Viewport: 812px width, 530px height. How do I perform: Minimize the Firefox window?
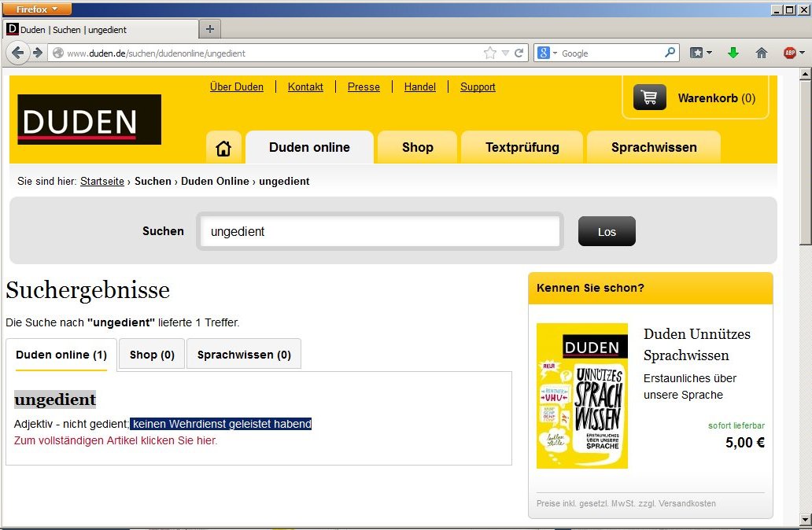[x=777, y=9]
